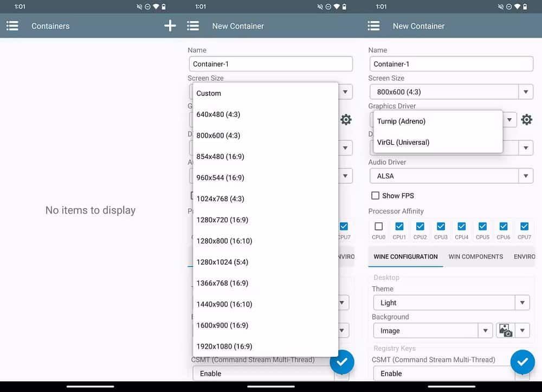Open the navigation drawer on the Containers screen
This screenshot has width=542, height=392.
12,25
